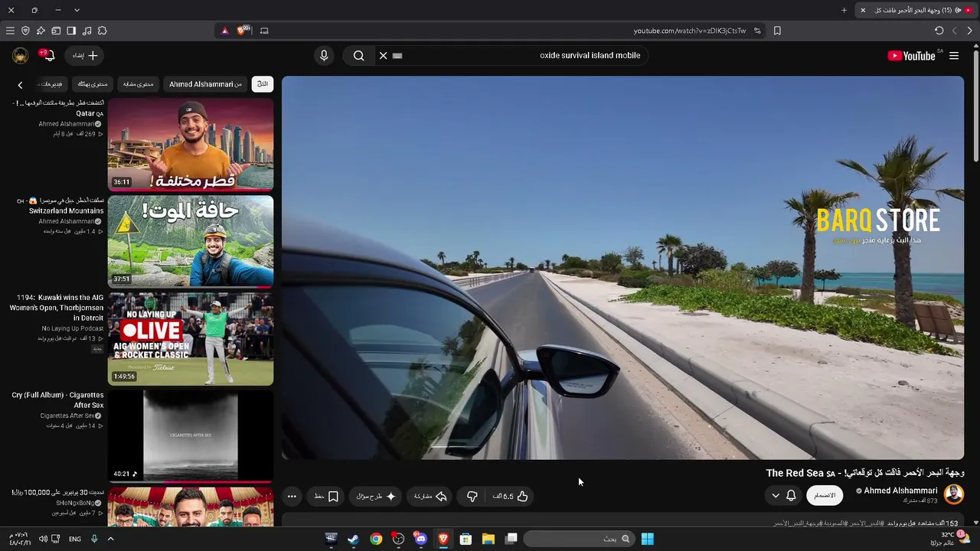Open the Qatar video thumbnail
980x551 pixels.
click(x=191, y=144)
